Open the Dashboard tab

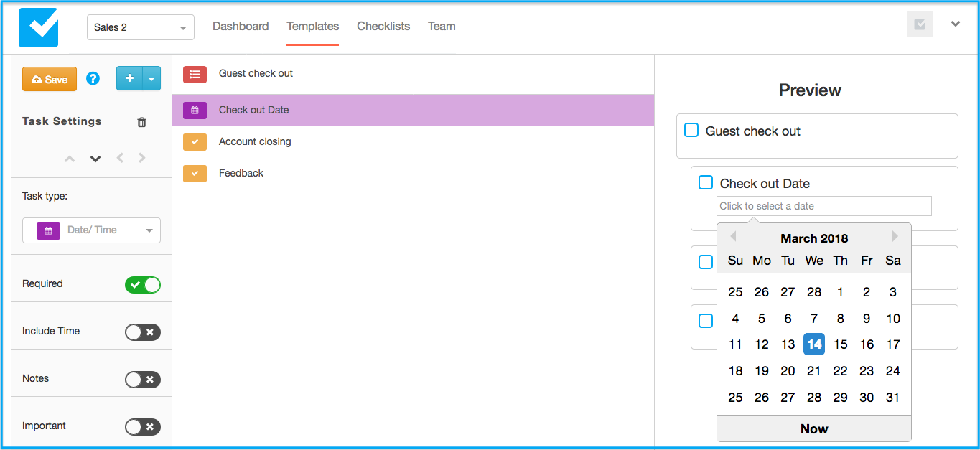click(241, 27)
